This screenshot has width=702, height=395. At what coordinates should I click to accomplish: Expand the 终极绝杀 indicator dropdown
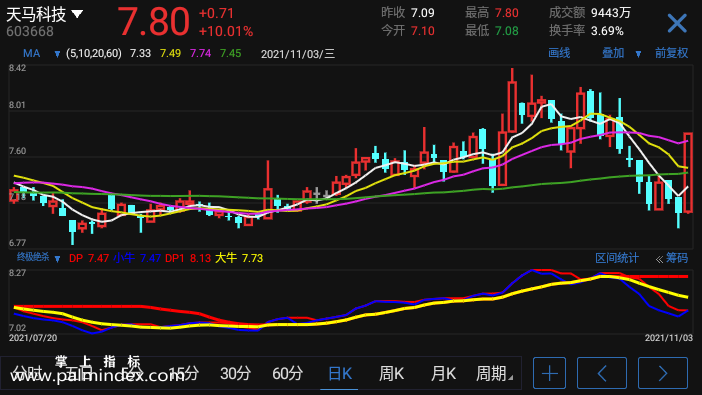pyautogui.click(x=57, y=259)
